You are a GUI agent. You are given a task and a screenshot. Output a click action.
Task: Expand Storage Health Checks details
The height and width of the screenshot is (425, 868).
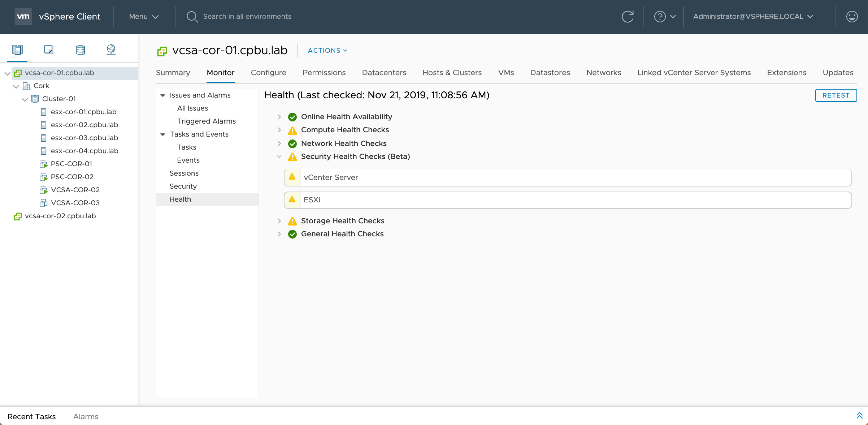(x=279, y=221)
